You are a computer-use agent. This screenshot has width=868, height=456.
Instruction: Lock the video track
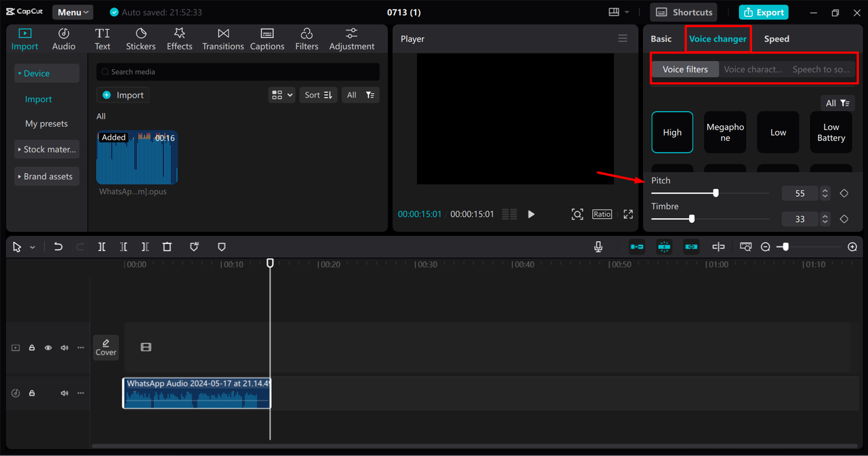point(32,348)
